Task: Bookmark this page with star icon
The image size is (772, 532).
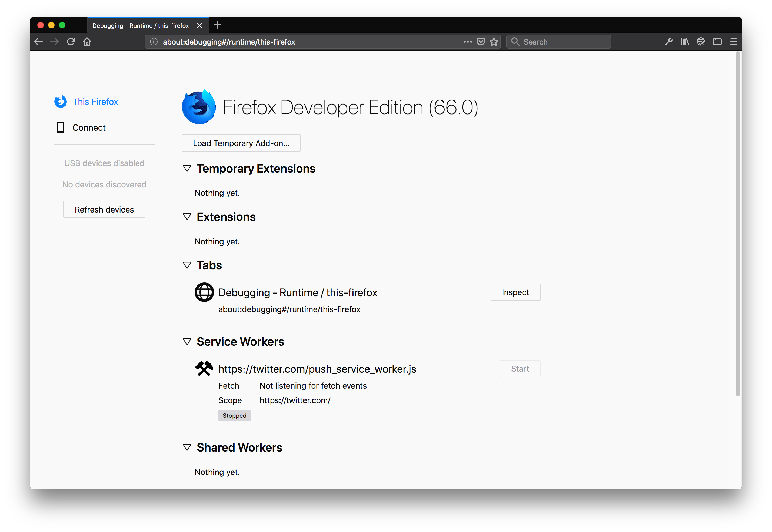Action: click(x=494, y=42)
